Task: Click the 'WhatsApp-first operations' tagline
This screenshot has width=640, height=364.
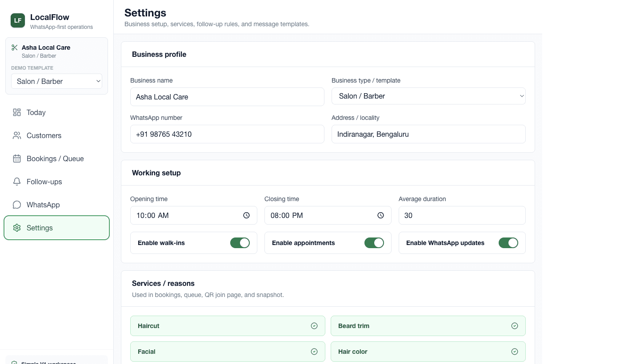Action: (61, 27)
